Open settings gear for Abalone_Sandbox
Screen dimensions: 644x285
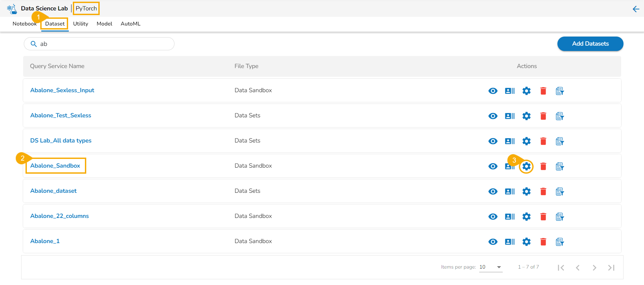(526, 166)
